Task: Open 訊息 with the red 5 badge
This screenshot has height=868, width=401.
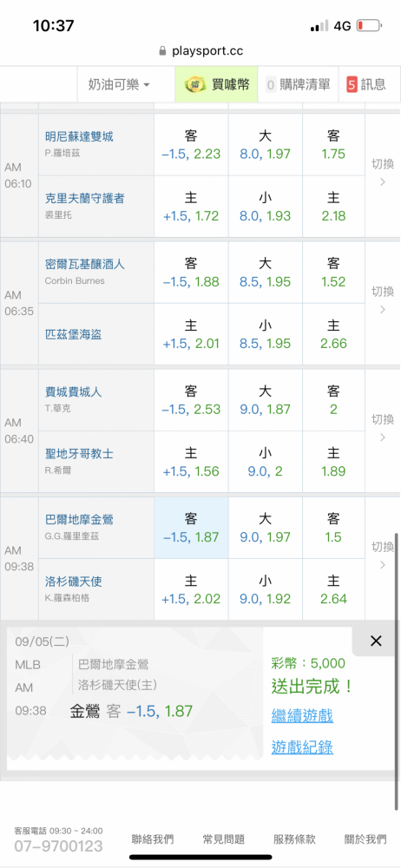Action: [x=366, y=85]
